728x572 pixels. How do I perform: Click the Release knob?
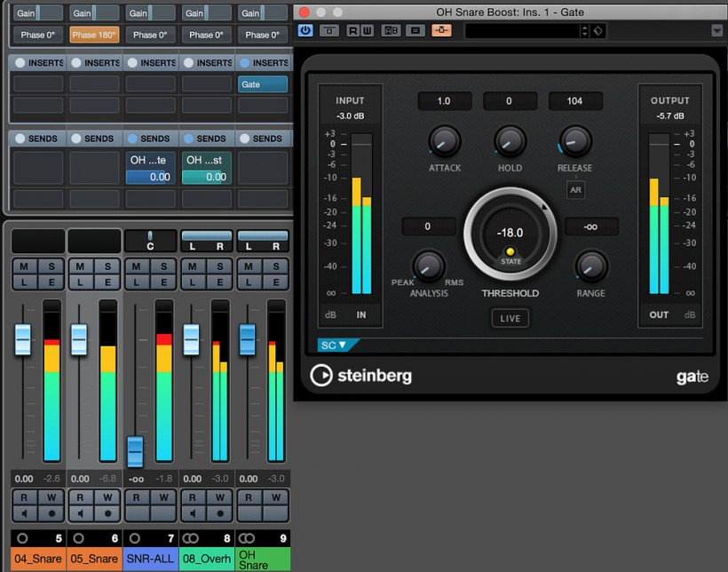(575, 141)
